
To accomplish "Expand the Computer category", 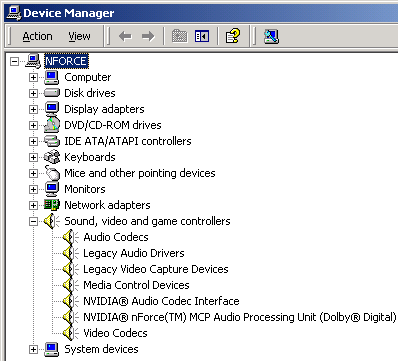I will click(x=33, y=77).
